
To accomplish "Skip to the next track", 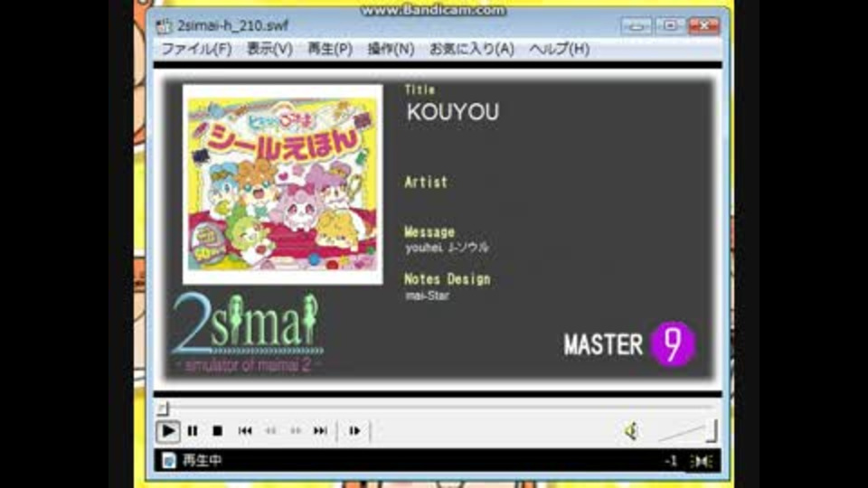I will 320,431.
